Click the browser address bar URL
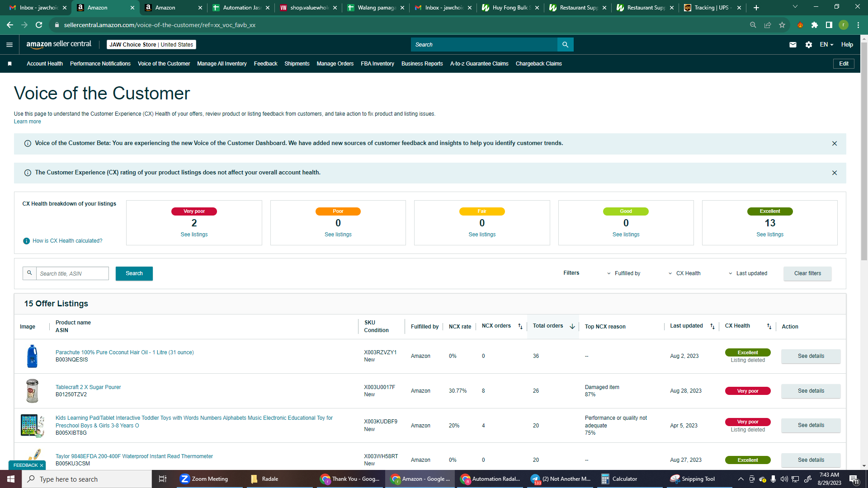This screenshot has width=868, height=488. click(x=160, y=25)
